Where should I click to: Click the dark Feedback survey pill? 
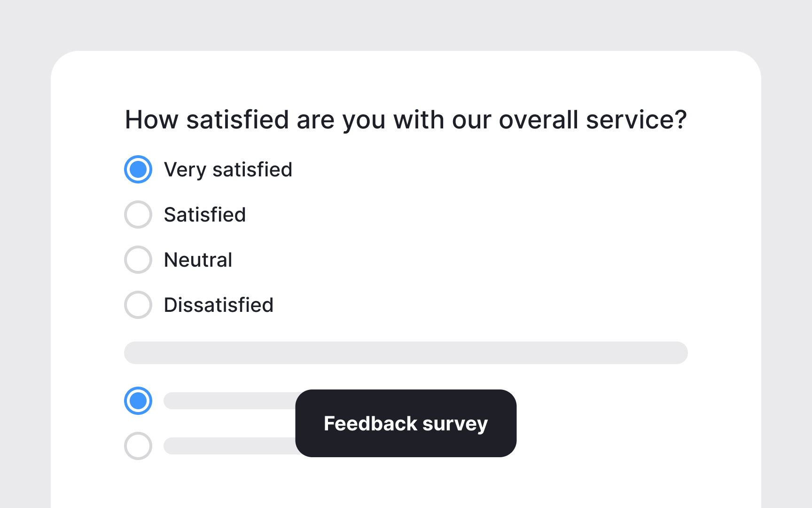(x=406, y=423)
